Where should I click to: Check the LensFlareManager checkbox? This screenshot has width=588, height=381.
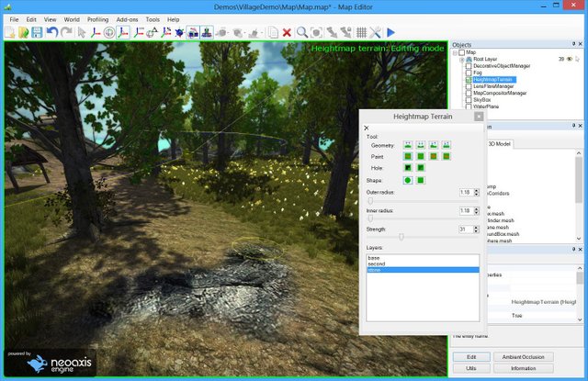(x=469, y=86)
